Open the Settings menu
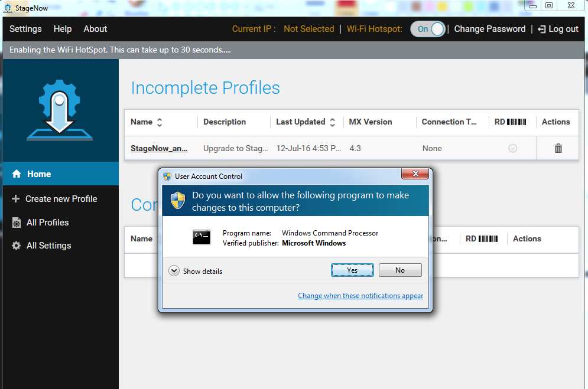588x389 pixels. pos(25,29)
